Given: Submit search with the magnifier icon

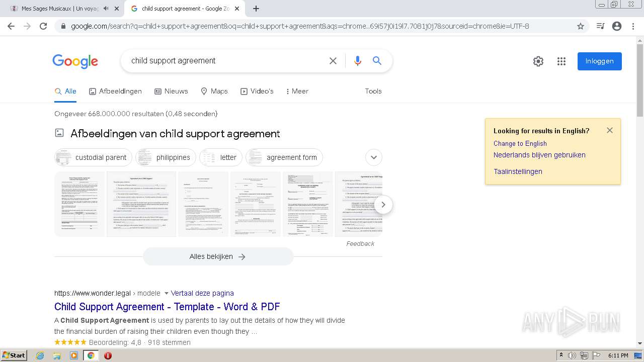Looking at the screenshot, I should 377,61.
